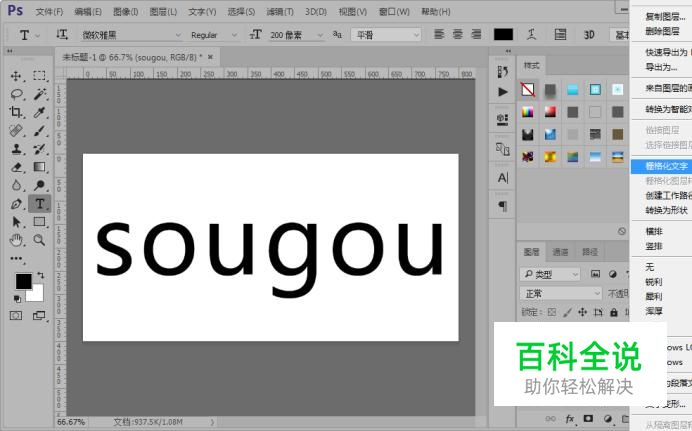Open the Character panel A| icon
The width and height of the screenshot is (692, 431).
[503, 178]
